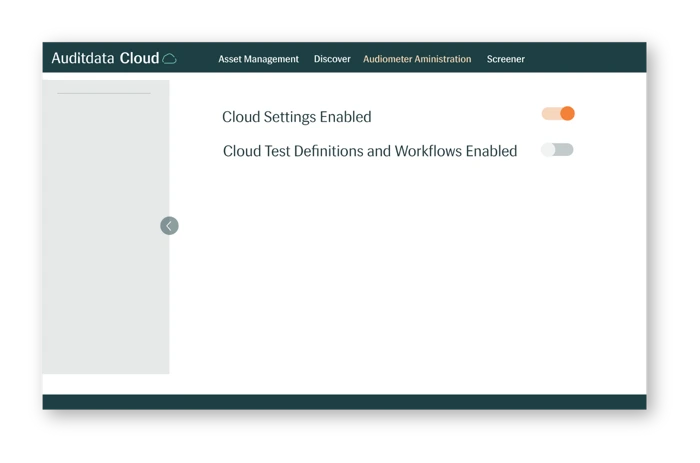Click the Cloud Settings Enabled label
The image size is (700, 463).
[x=296, y=117]
